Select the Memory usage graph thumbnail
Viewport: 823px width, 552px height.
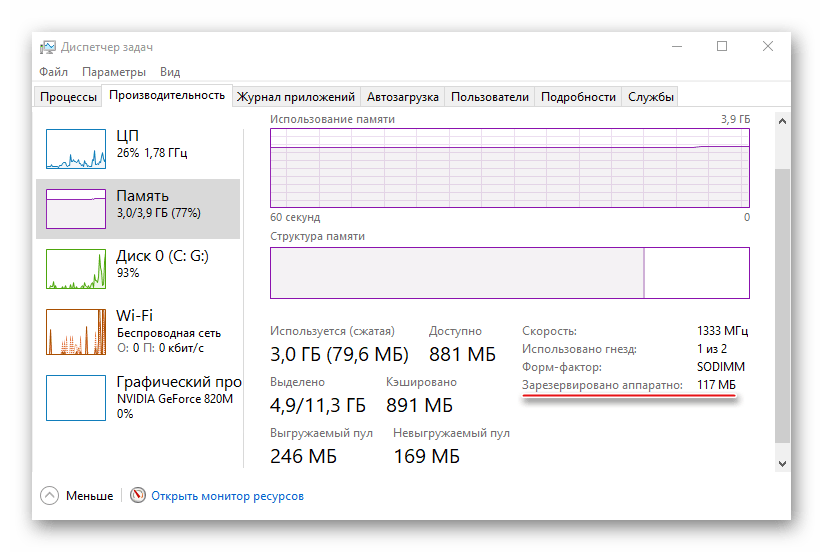point(76,207)
